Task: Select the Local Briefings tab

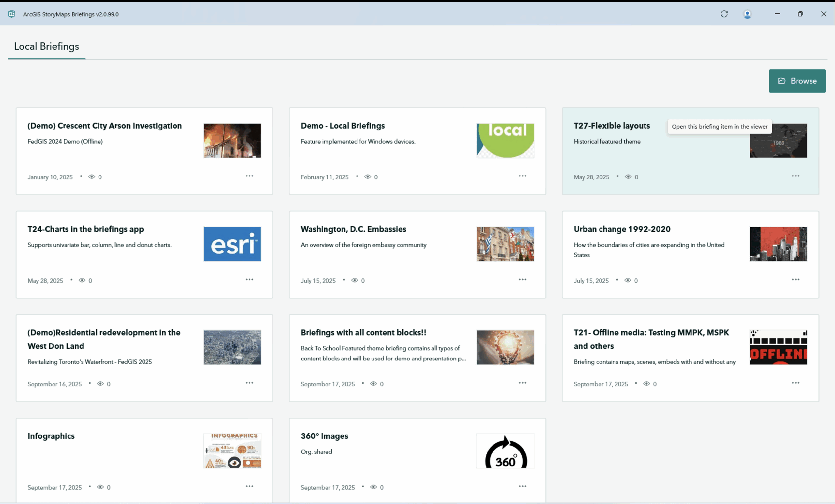Action: click(46, 46)
